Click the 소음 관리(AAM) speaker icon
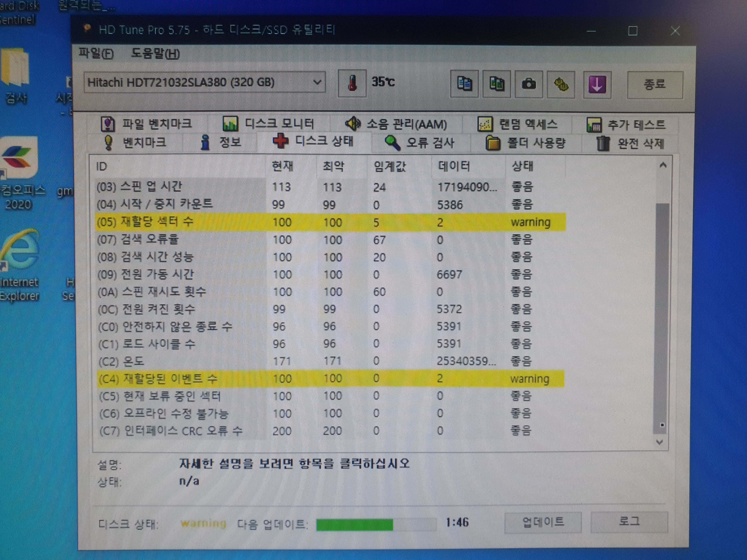Image resolution: width=747 pixels, height=560 pixels. (x=353, y=124)
